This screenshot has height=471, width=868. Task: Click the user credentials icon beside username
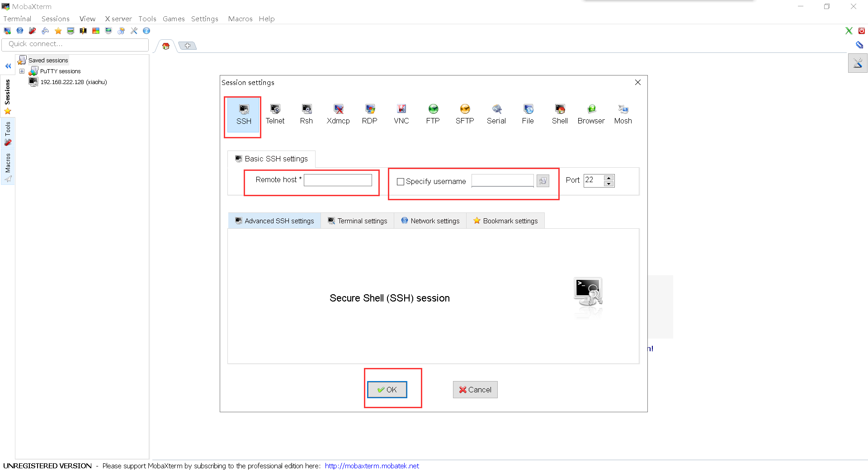pos(543,181)
